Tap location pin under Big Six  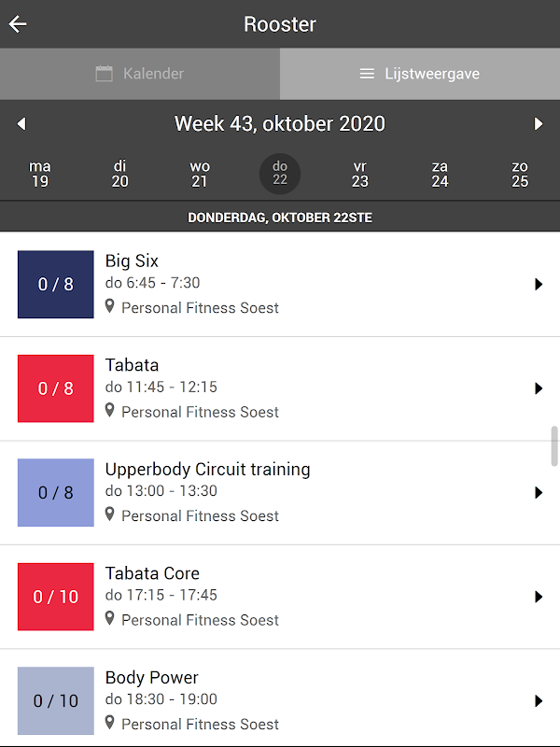(109, 306)
